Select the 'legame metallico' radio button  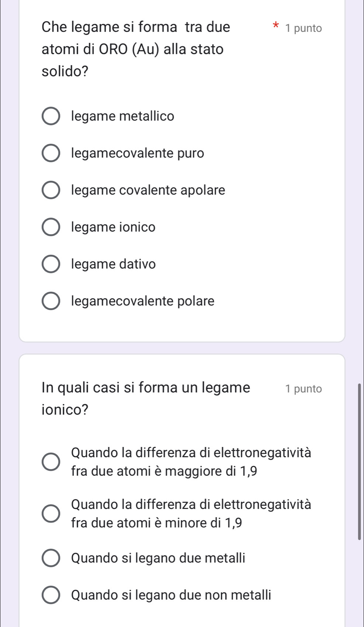pyautogui.click(x=51, y=117)
